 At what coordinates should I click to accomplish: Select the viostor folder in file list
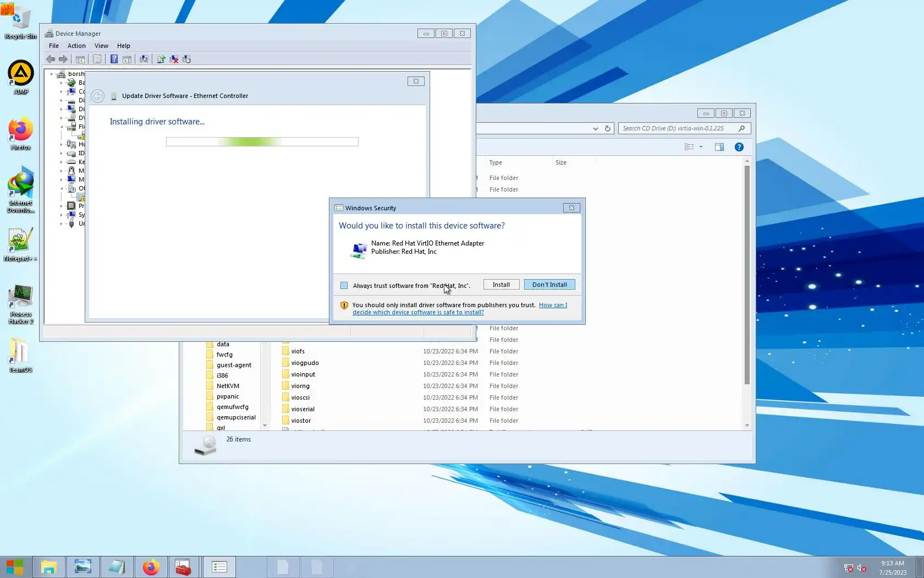[301, 421]
